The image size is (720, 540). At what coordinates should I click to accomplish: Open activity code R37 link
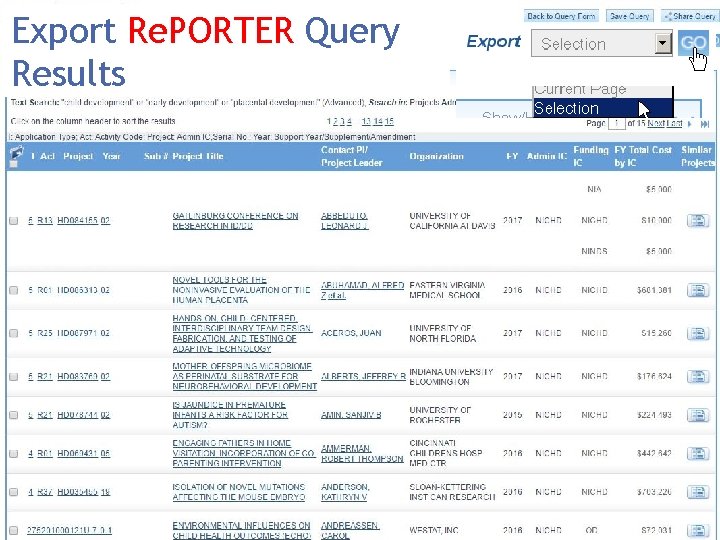click(x=45, y=492)
